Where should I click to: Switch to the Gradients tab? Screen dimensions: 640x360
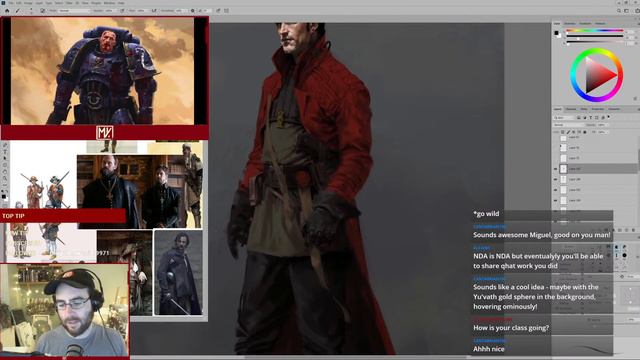[x=585, y=24]
